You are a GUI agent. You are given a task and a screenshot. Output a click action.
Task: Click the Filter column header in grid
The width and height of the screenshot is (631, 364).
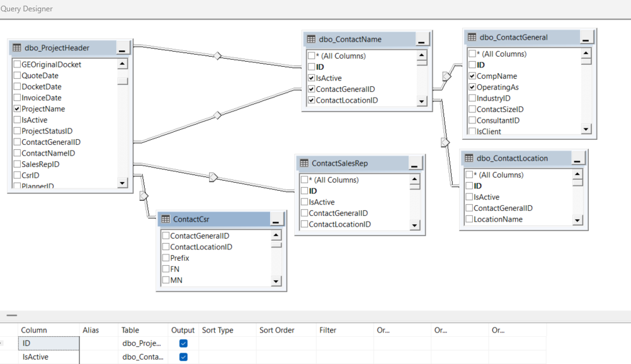(328, 330)
